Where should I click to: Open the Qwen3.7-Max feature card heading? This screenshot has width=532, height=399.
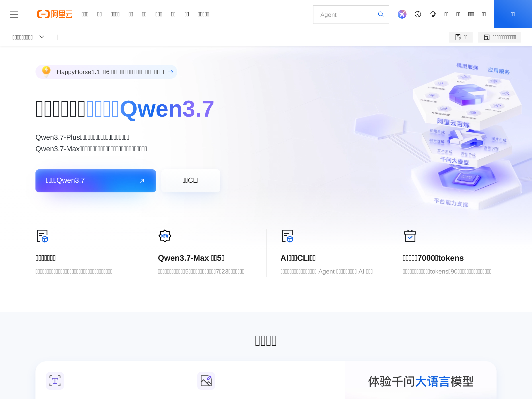coord(191,258)
